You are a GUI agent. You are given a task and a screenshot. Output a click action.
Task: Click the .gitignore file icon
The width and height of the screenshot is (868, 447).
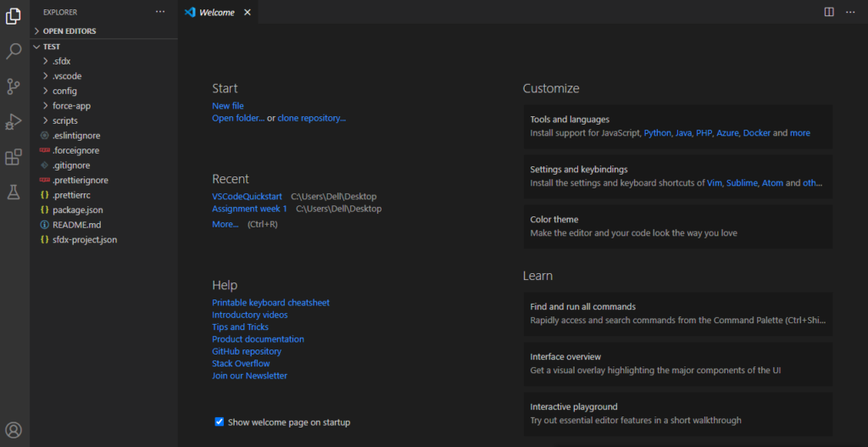tap(44, 165)
